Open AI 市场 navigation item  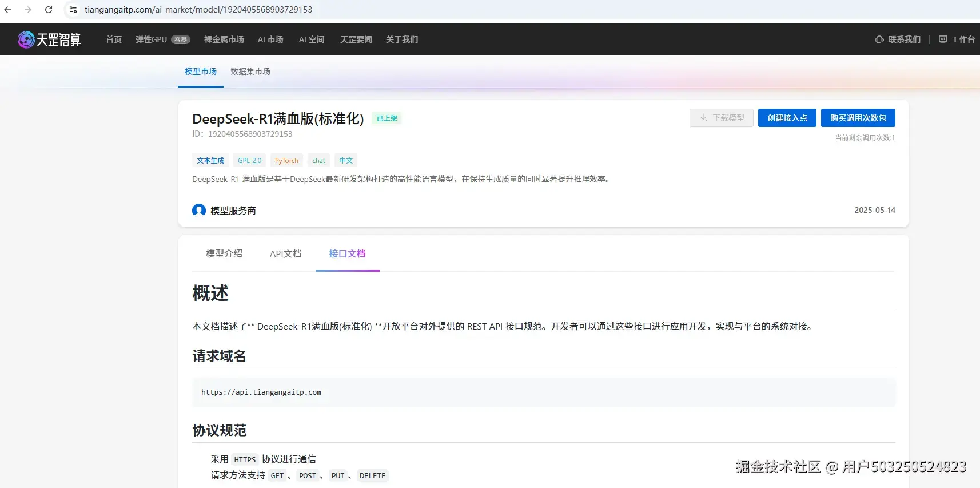point(270,39)
